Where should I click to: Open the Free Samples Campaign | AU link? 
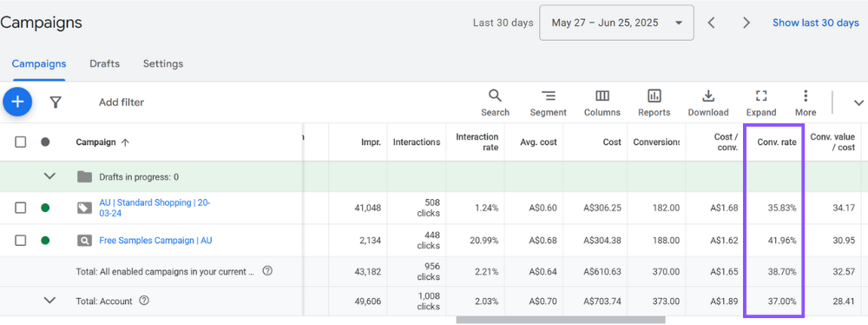point(155,240)
